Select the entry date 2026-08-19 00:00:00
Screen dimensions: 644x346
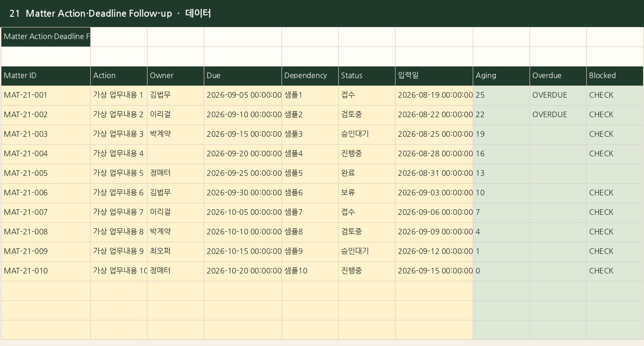pos(434,95)
